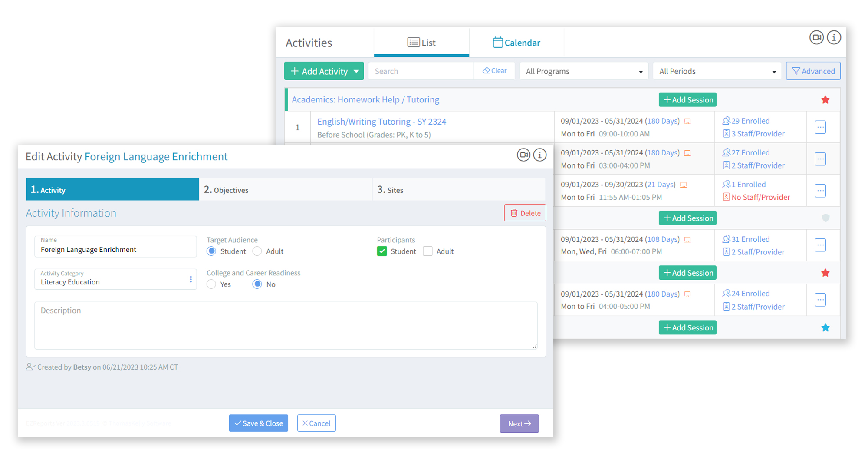Select Yes for College and Career Readiness
The height and width of the screenshot is (466, 868).
pos(211,284)
